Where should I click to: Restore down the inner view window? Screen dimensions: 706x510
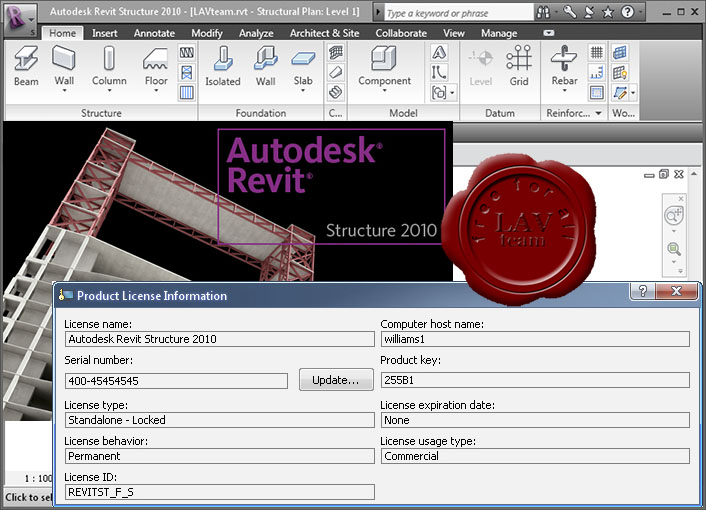point(664,174)
